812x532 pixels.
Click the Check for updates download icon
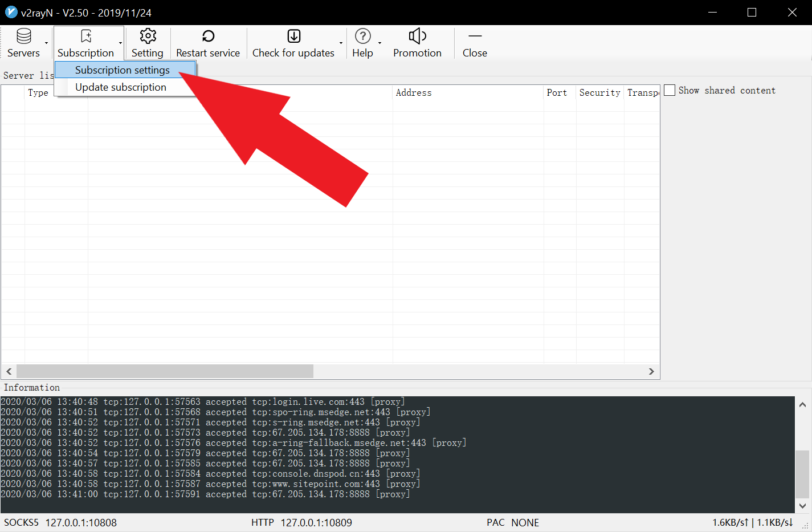(x=293, y=36)
